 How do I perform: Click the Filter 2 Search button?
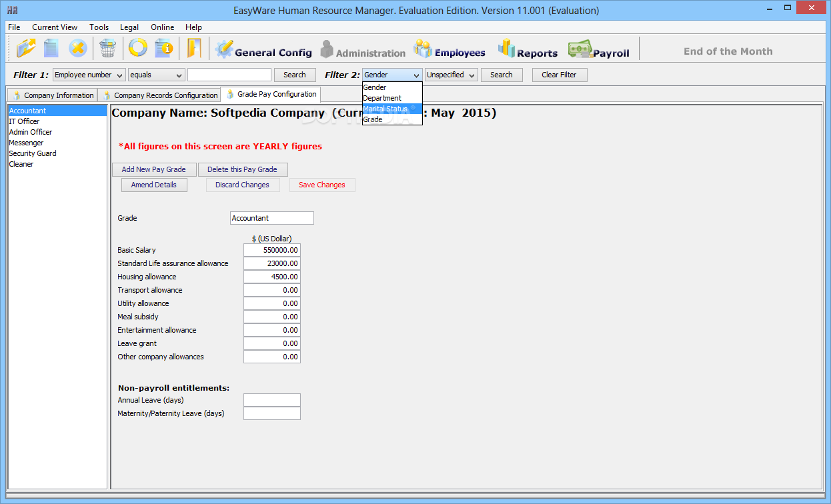click(502, 75)
